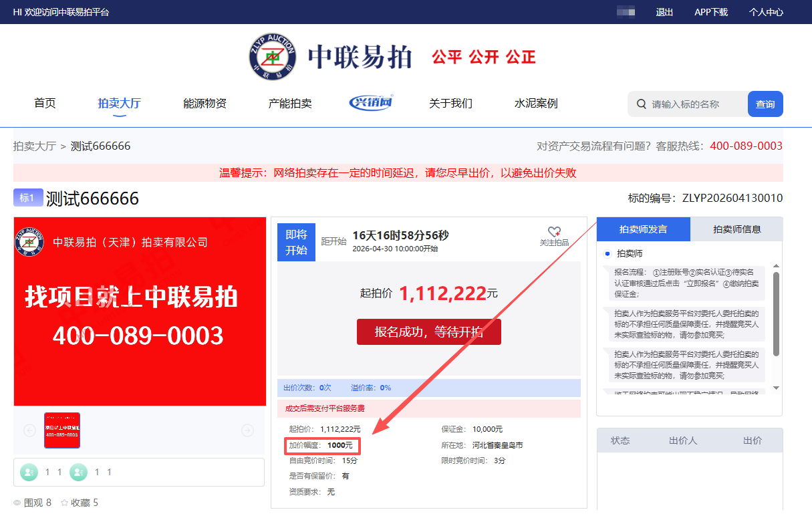Click 围观 8 view count text
Viewport: 812px width, 522px height.
coord(37,503)
